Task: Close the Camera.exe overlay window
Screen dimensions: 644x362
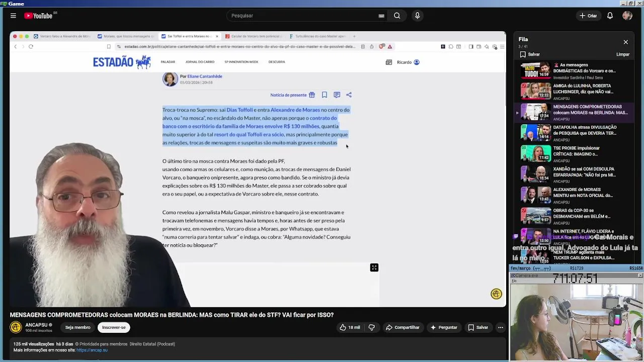Action: (640, 276)
